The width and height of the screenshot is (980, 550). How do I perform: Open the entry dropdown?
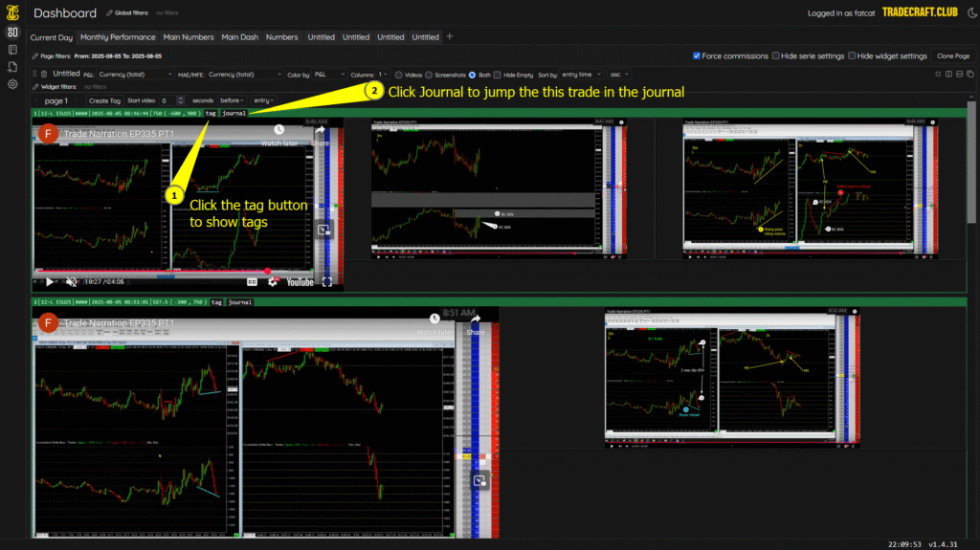pyautogui.click(x=263, y=100)
